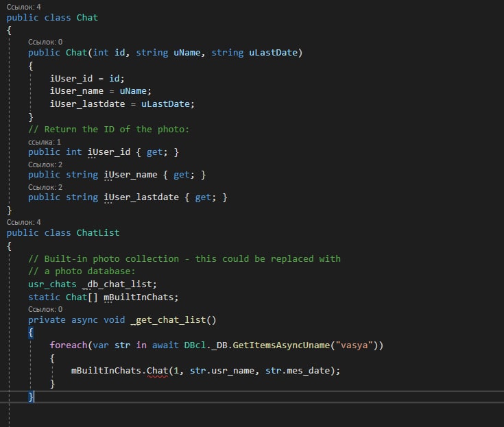Click the _db_chat_list field name

click(x=117, y=284)
